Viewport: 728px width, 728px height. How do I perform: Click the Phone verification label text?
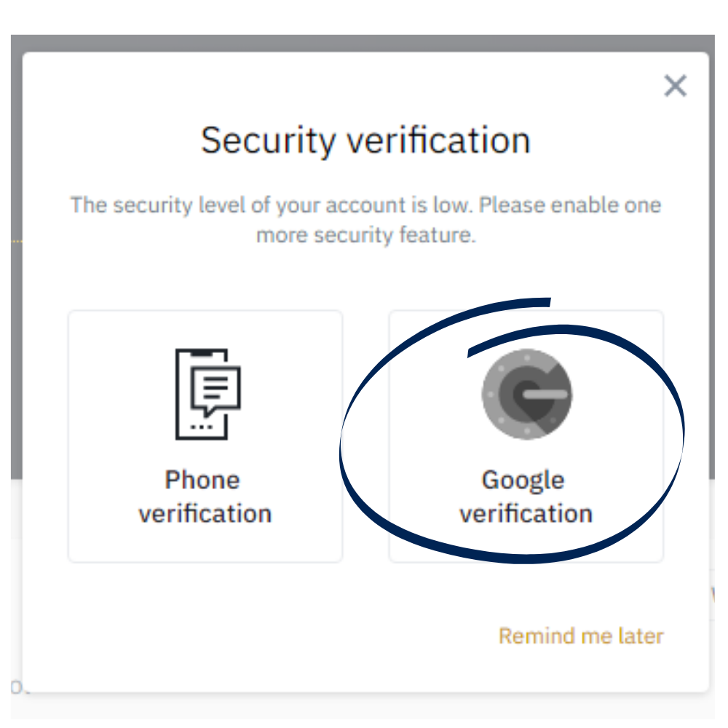[x=205, y=496]
